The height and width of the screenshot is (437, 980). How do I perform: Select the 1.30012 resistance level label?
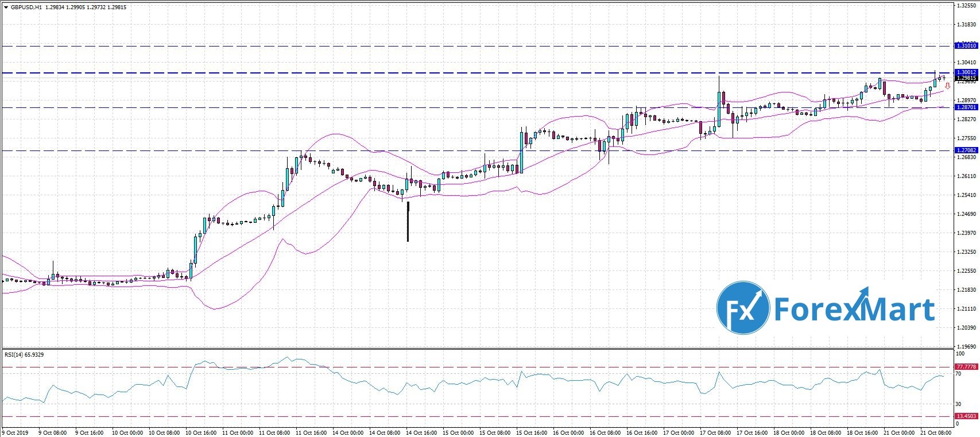(x=966, y=72)
